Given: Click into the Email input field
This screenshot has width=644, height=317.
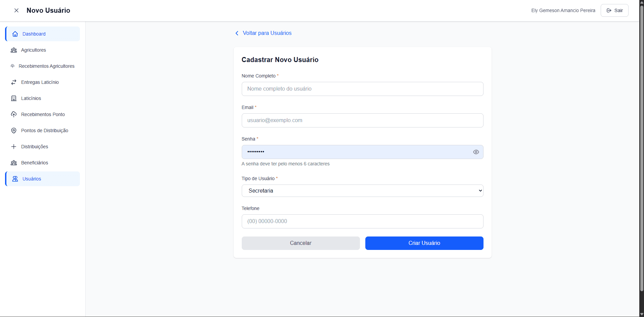Looking at the screenshot, I should coord(362,120).
